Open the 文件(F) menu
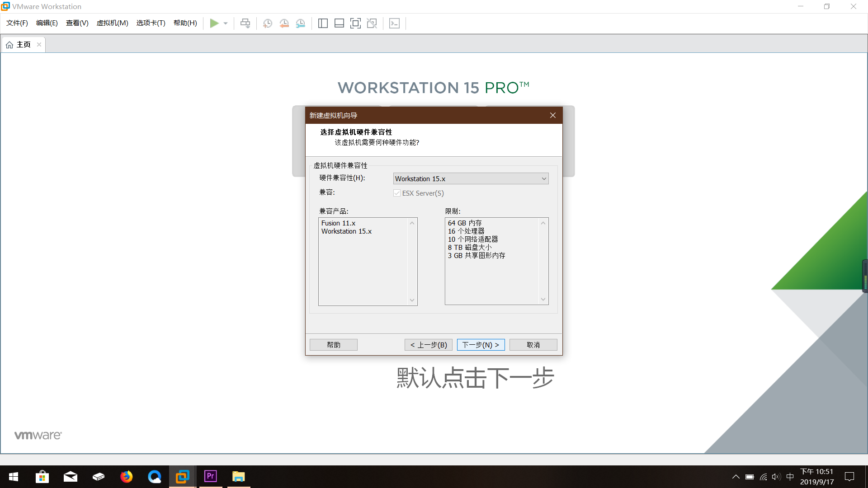868x488 pixels. tap(17, 23)
